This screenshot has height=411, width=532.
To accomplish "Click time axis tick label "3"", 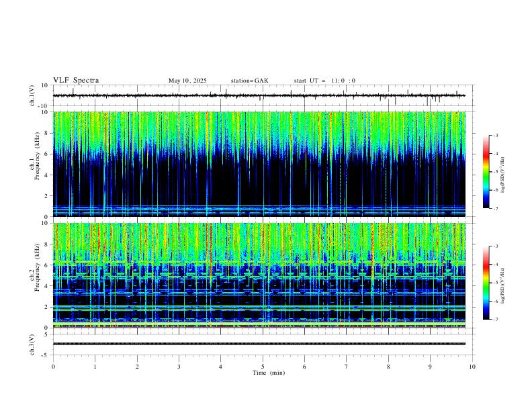I will (x=179, y=367).
